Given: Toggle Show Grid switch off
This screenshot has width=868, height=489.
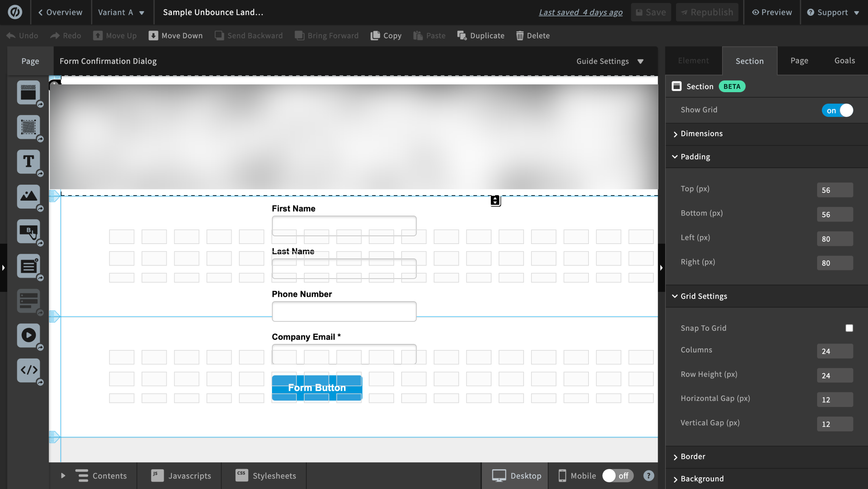Looking at the screenshot, I should [x=837, y=110].
